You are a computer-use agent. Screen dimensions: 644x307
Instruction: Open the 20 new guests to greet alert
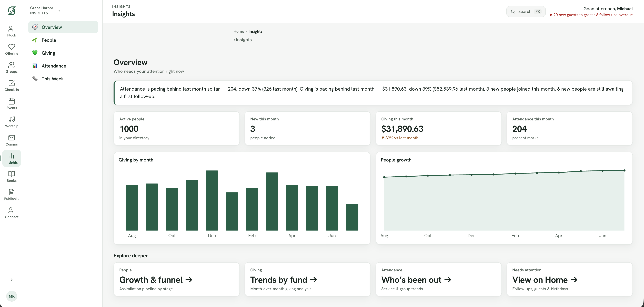573,15
